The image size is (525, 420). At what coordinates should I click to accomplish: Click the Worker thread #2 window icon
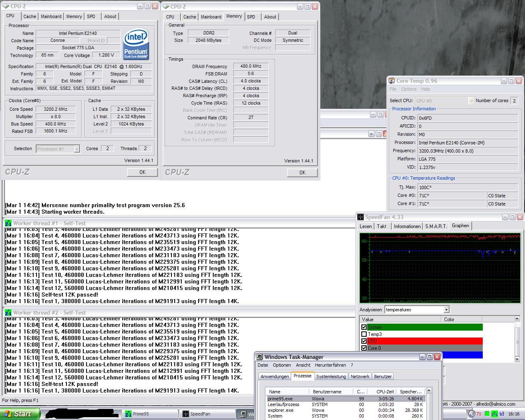[x=8, y=313]
